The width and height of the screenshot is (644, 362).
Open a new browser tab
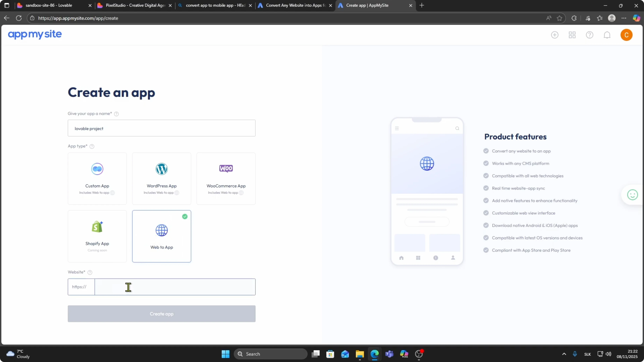[422, 5]
